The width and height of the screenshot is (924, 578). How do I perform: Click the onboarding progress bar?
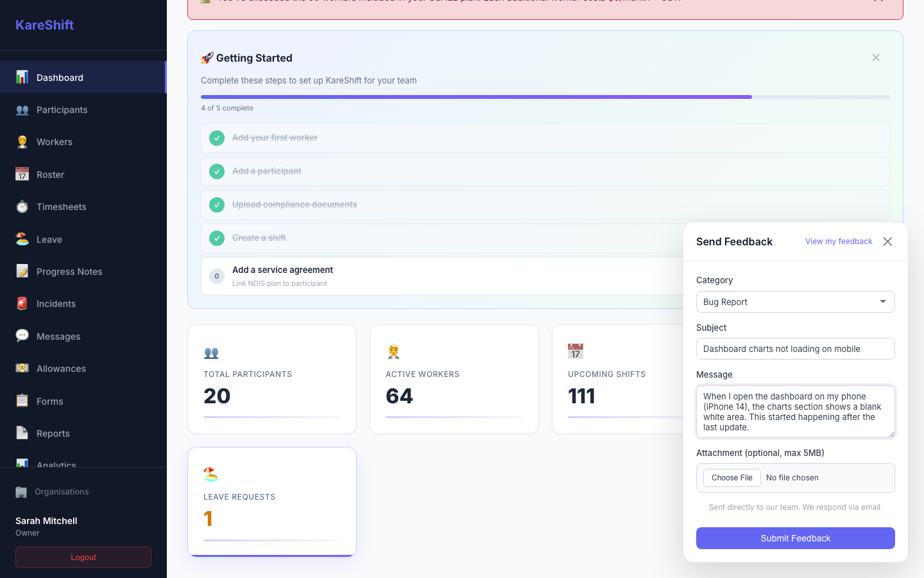(x=545, y=97)
